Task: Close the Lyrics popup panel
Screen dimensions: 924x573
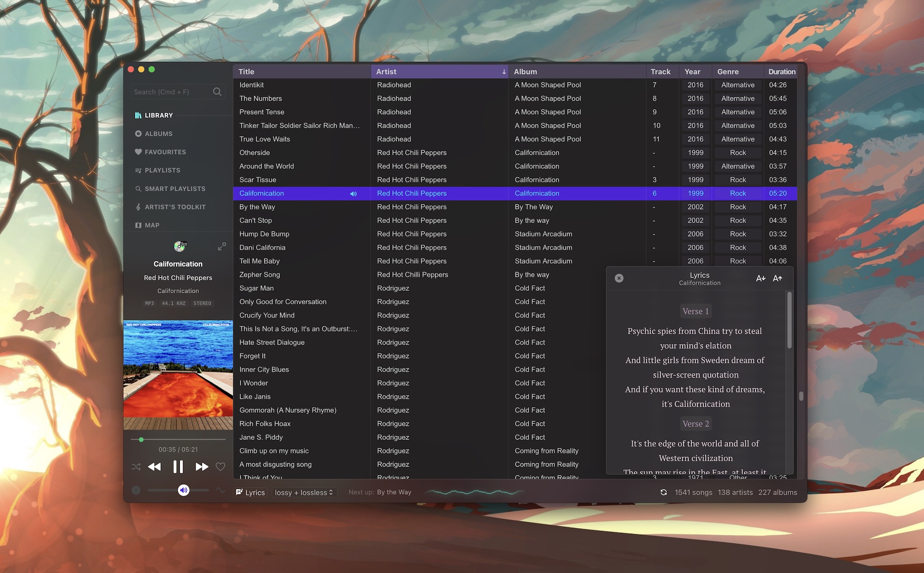Action: [619, 278]
